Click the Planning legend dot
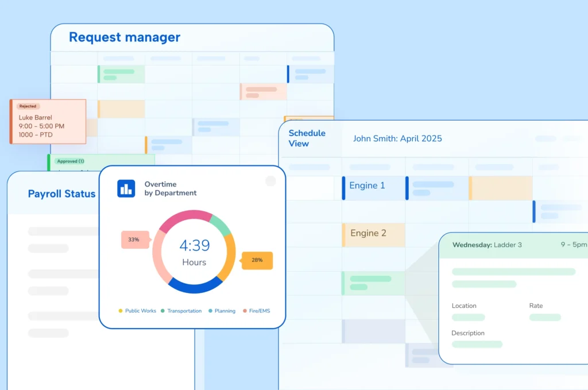Screen dimensions: 588x390 210,311
